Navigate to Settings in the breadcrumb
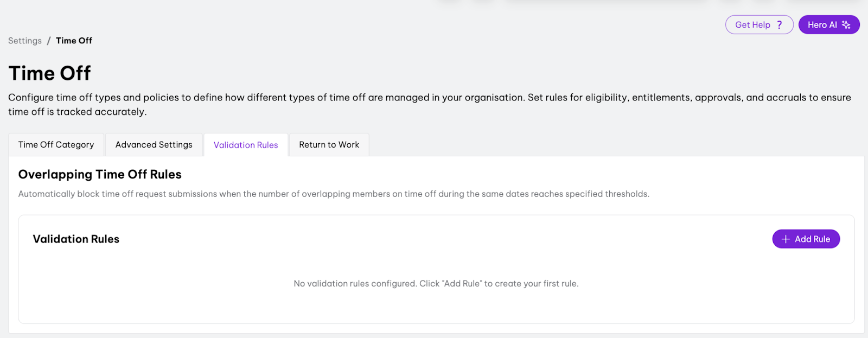868x338 pixels. (25, 41)
